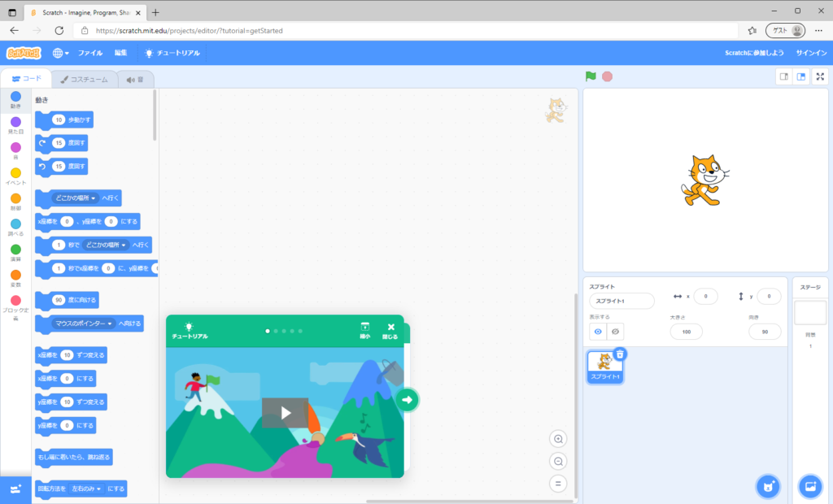
Task: Click the サインイン link
Action: click(x=810, y=53)
